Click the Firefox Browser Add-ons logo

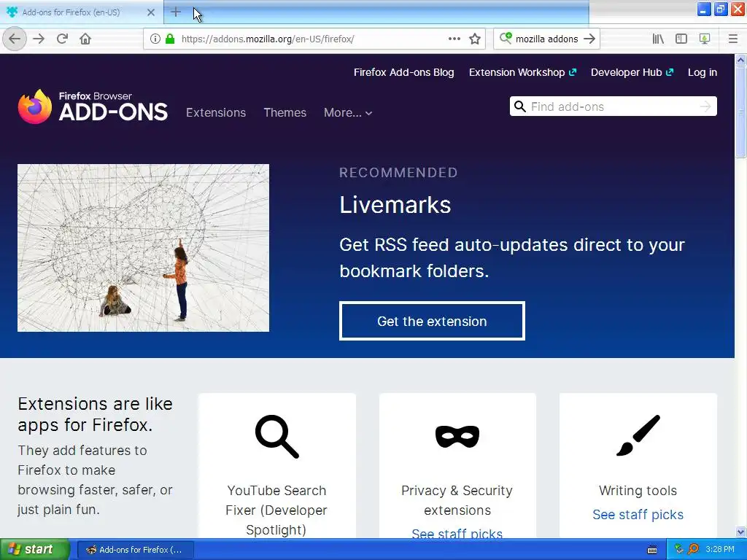point(93,106)
